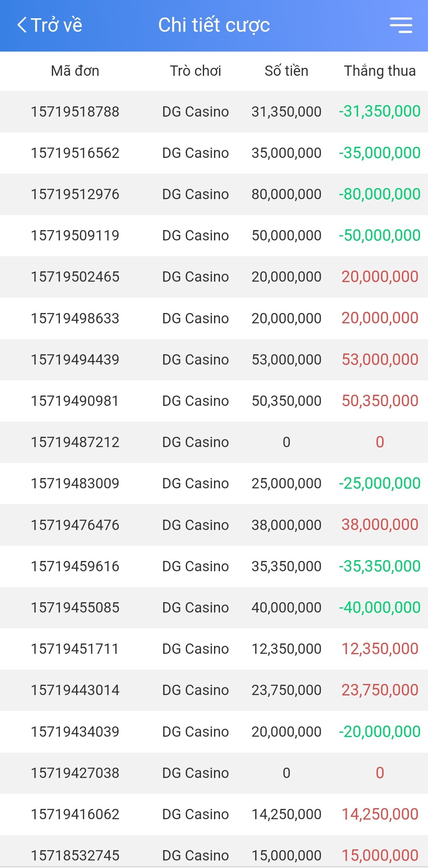Tap the 14,250,000 win amount

point(380,814)
